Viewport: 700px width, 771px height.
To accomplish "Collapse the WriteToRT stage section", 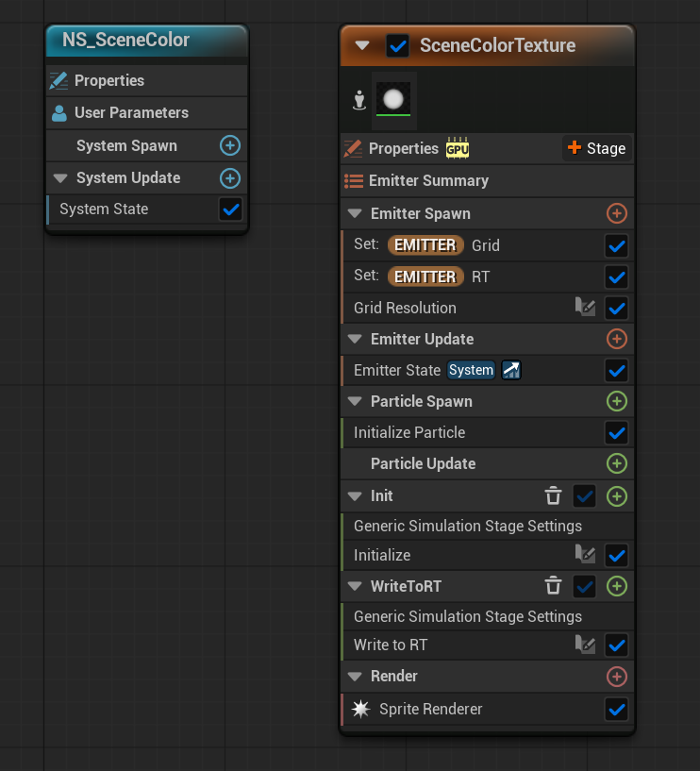I will click(x=356, y=586).
